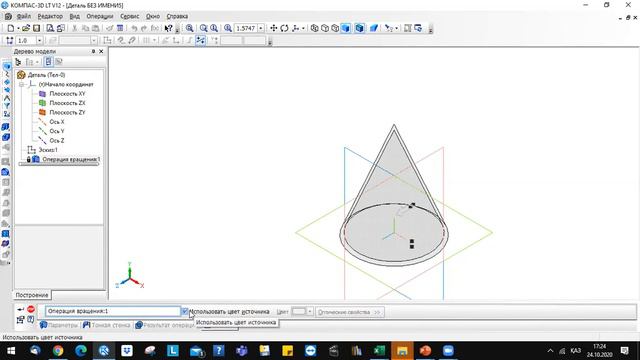Switch to the Тонкая стенка tab

(107, 325)
